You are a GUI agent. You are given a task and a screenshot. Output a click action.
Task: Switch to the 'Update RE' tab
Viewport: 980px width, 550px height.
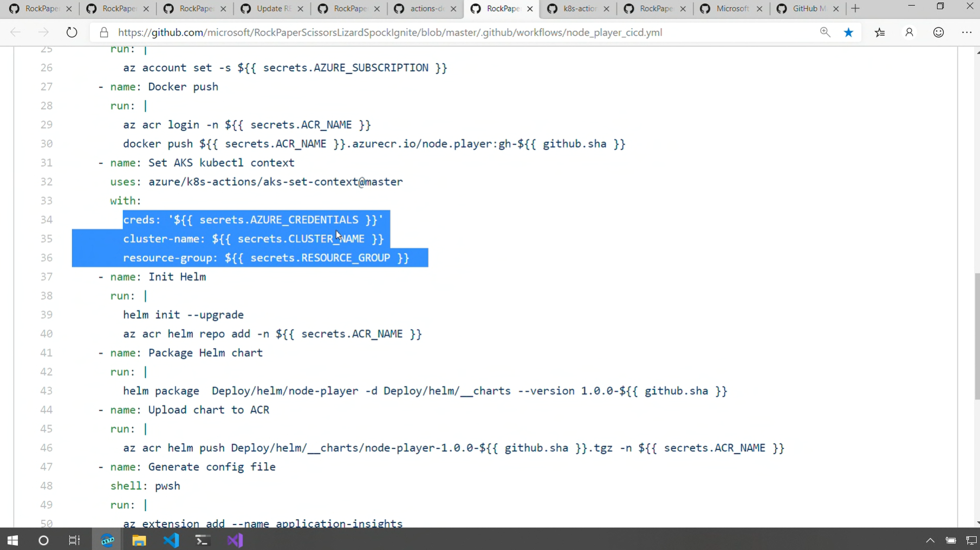pyautogui.click(x=273, y=9)
